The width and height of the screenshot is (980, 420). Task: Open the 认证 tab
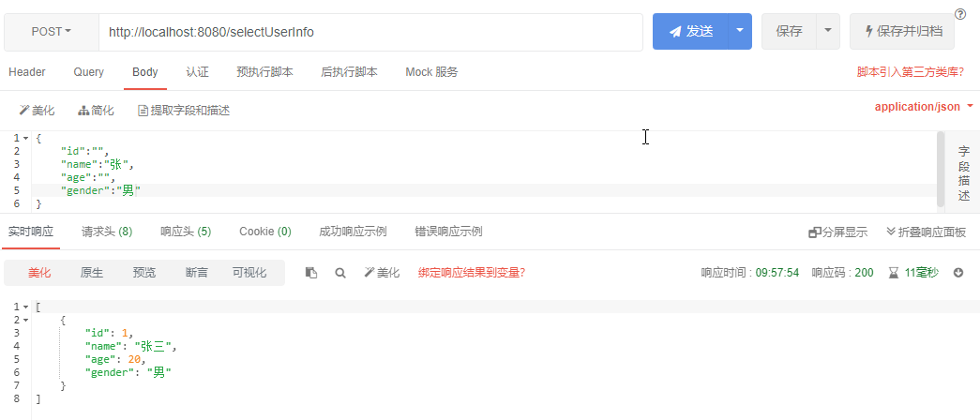click(x=198, y=72)
